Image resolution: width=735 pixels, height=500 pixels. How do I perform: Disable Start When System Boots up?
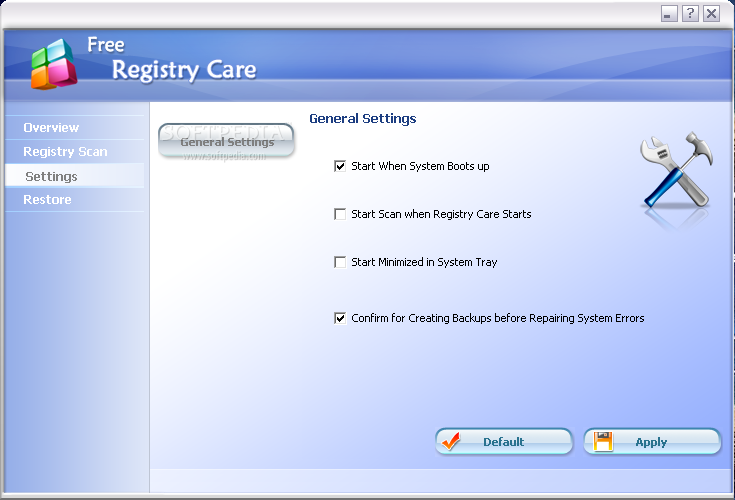pos(340,166)
